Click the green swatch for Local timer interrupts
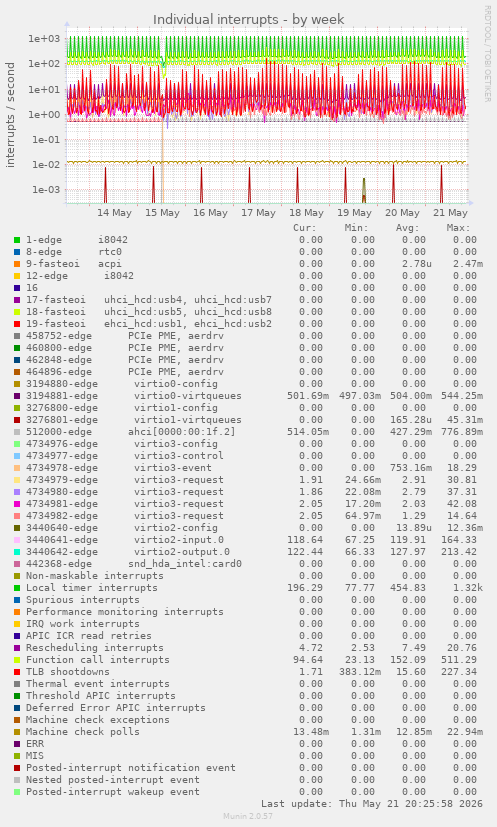497x827 pixels. tap(17, 588)
